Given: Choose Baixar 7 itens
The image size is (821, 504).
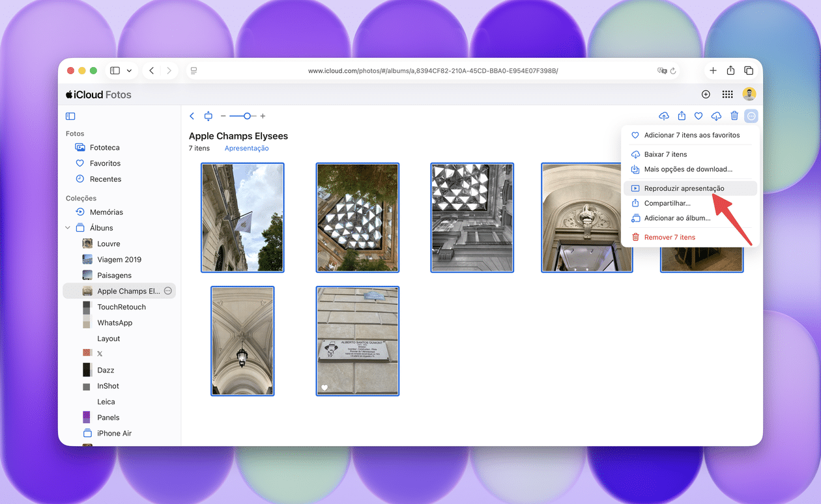Looking at the screenshot, I should [690, 154].
